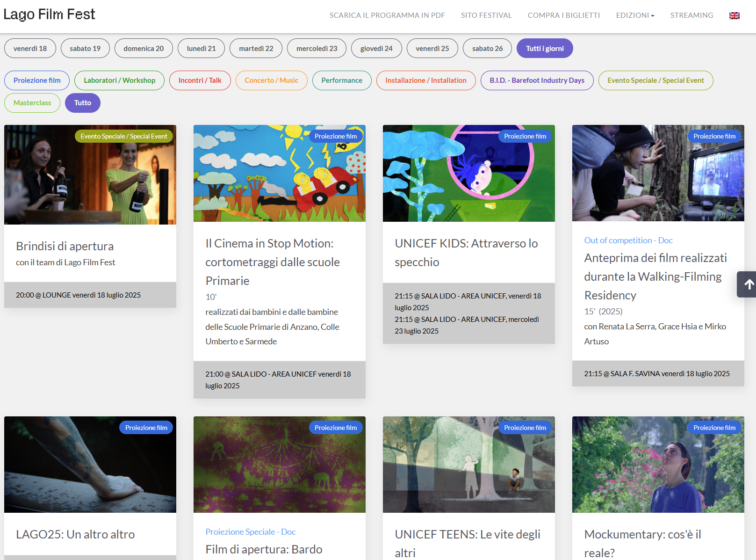
Task: Enable the Tutti i giorni filter
Action: 544,48
